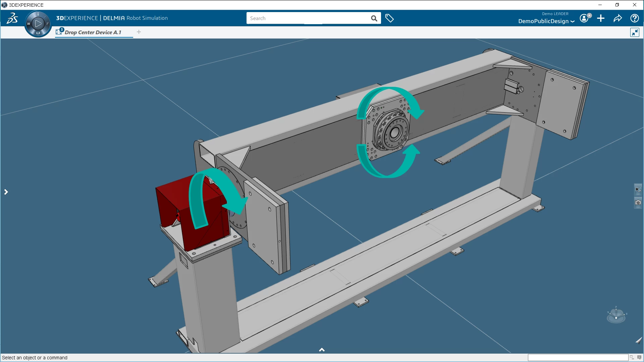Toggle the display options flag icon

tap(638, 190)
